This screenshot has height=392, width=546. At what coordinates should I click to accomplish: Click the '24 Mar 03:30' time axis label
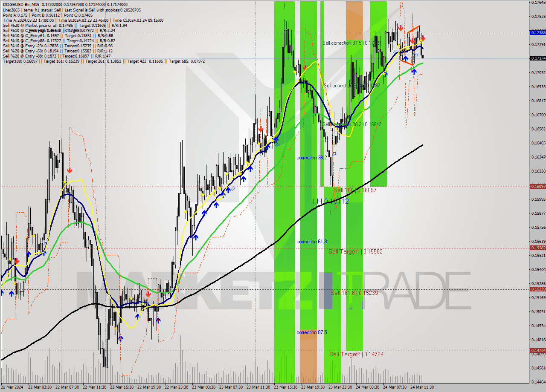[x=367, y=387]
